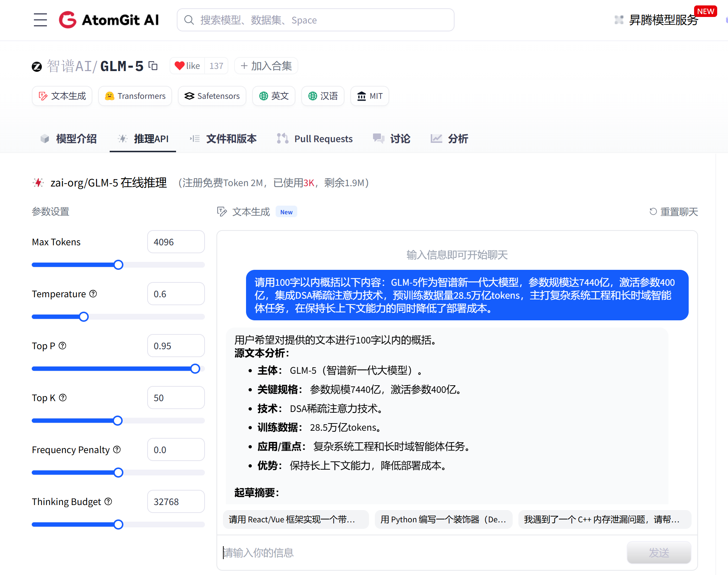Viewport: 728px width, 575px height.
Task: Focus the search models and datasets field
Action: point(316,20)
